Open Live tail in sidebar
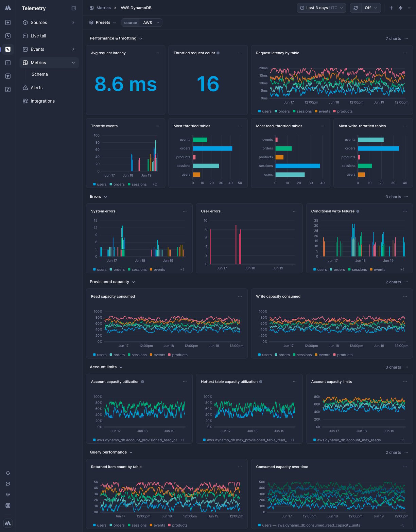The width and height of the screenshot is (416, 532). [x=49, y=36]
